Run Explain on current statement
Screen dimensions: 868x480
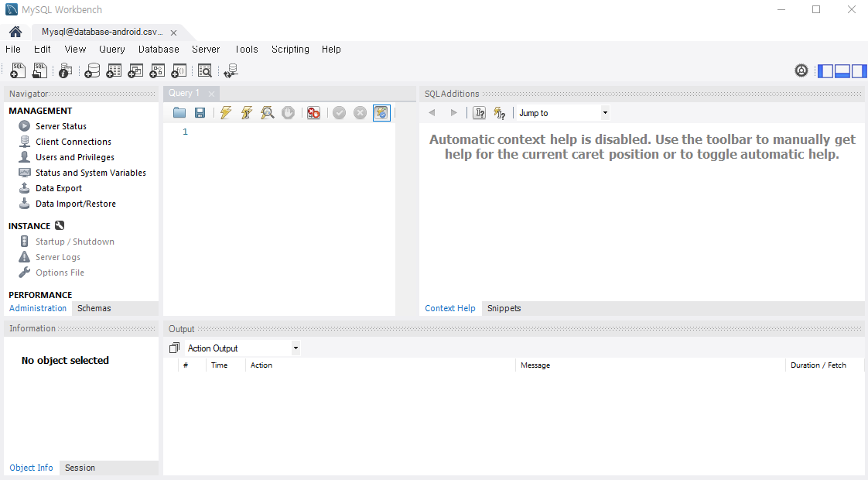tap(268, 112)
